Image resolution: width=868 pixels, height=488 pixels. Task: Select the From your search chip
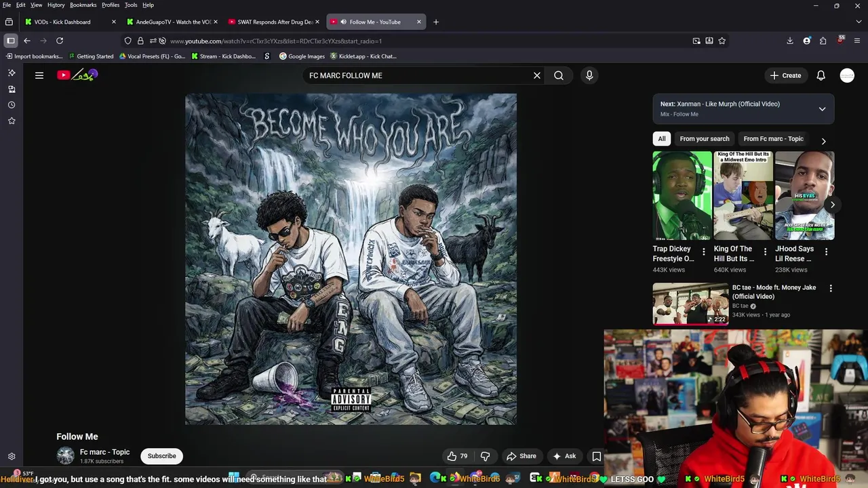tap(705, 139)
